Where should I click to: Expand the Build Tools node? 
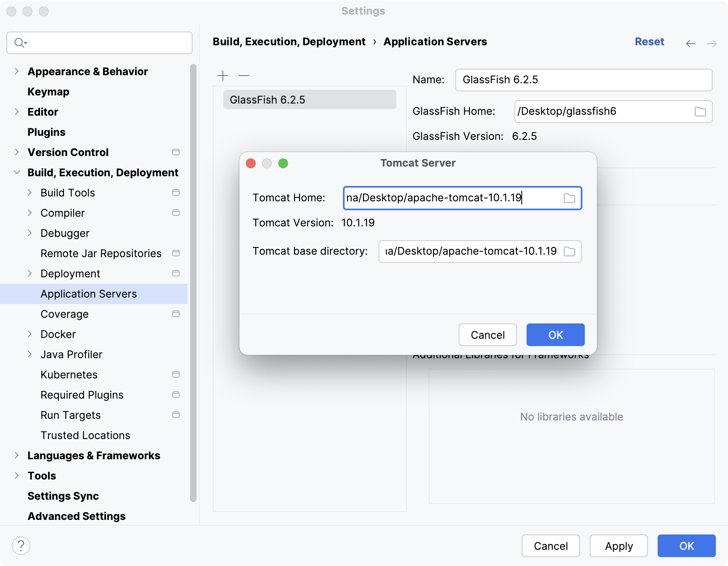[30, 192]
